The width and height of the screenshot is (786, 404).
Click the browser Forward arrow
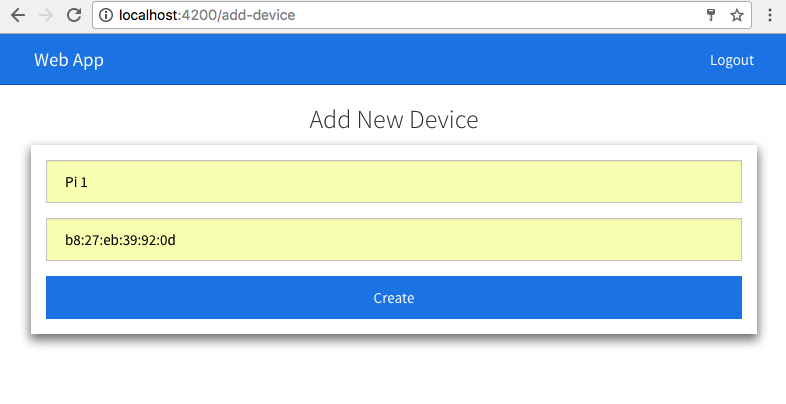pos(45,16)
